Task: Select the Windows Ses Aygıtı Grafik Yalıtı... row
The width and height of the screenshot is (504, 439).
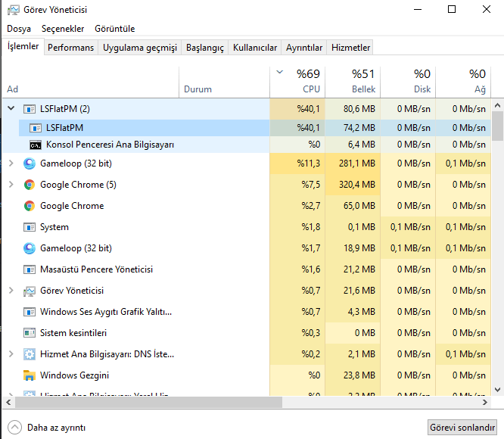Action: [x=247, y=312]
